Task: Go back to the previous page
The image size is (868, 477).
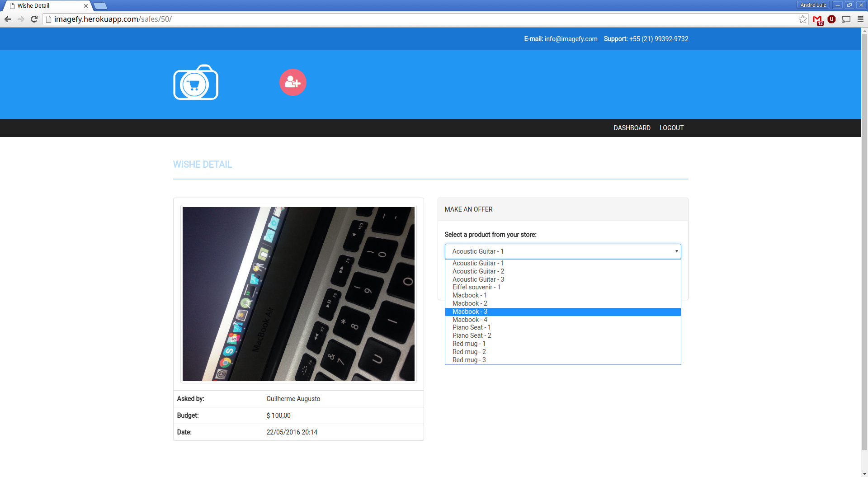Action: (x=8, y=19)
